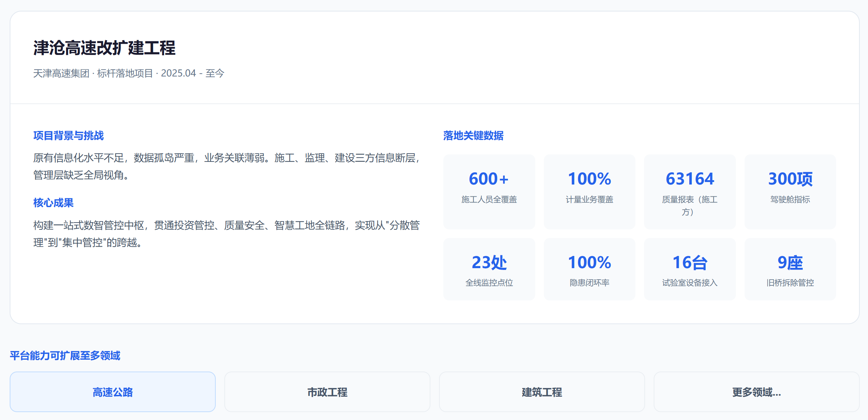Click the 构建一站式数智管控中枢 results paragraph
The height and width of the screenshot is (420, 868).
tap(227, 234)
